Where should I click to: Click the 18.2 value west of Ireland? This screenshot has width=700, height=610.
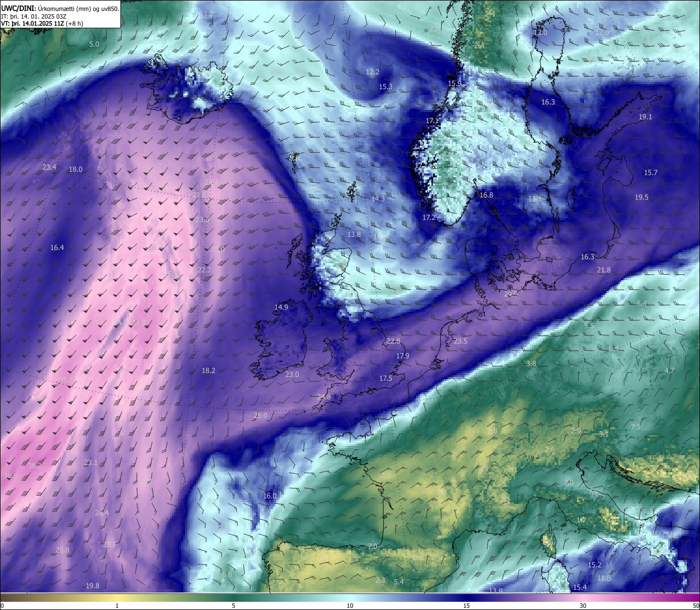click(x=208, y=370)
